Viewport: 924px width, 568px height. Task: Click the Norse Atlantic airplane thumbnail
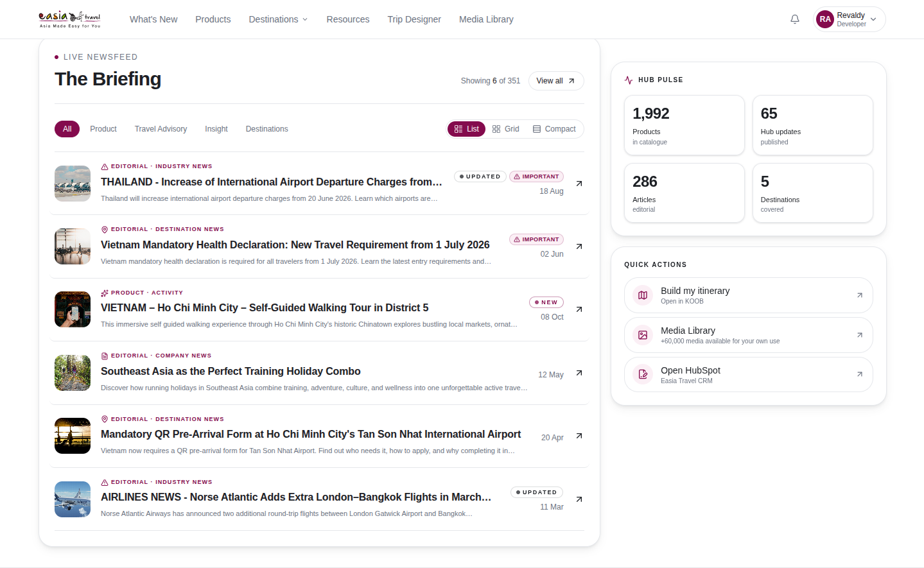click(x=73, y=499)
